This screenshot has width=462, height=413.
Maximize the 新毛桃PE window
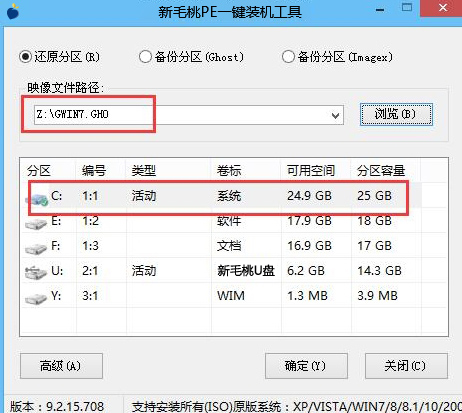(x=407, y=8)
